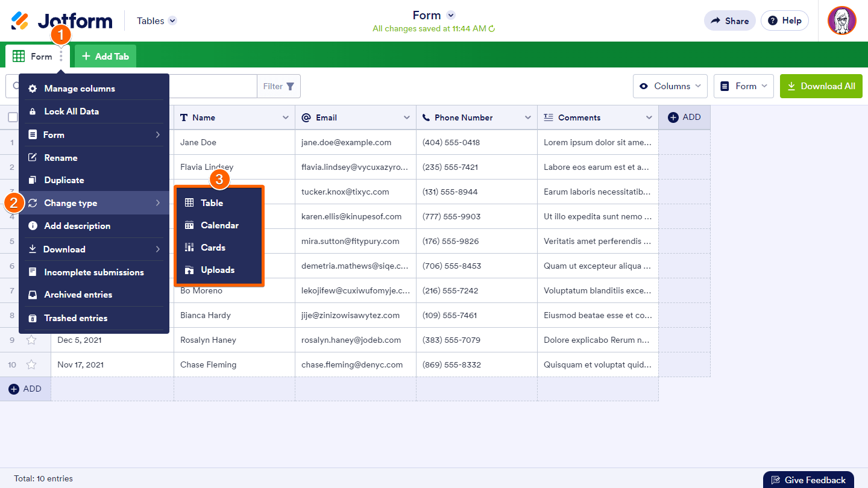Expand the Name column dropdown arrow
Image resolution: width=868 pixels, height=488 pixels.
(x=286, y=117)
